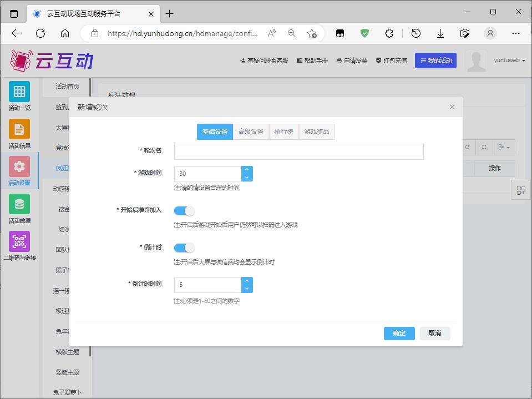The height and width of the screenshot is (399, 532).
Task: Click the read aloud icon in the address bar
Action: 272,33
